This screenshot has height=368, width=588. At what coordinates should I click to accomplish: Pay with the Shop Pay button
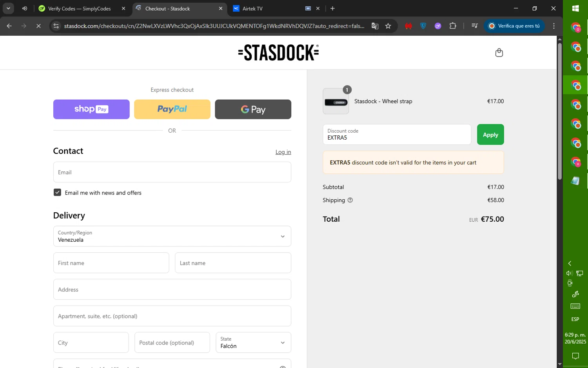point(91,109)
